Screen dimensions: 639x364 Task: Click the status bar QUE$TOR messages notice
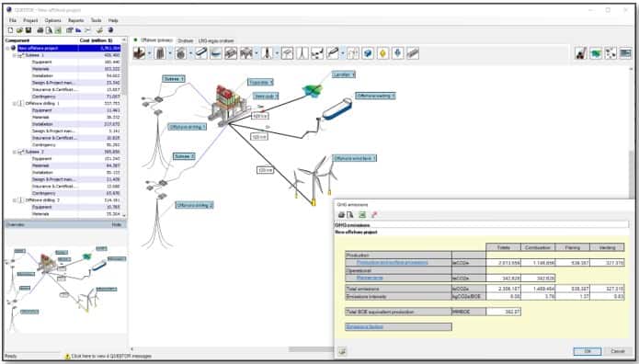108,357
